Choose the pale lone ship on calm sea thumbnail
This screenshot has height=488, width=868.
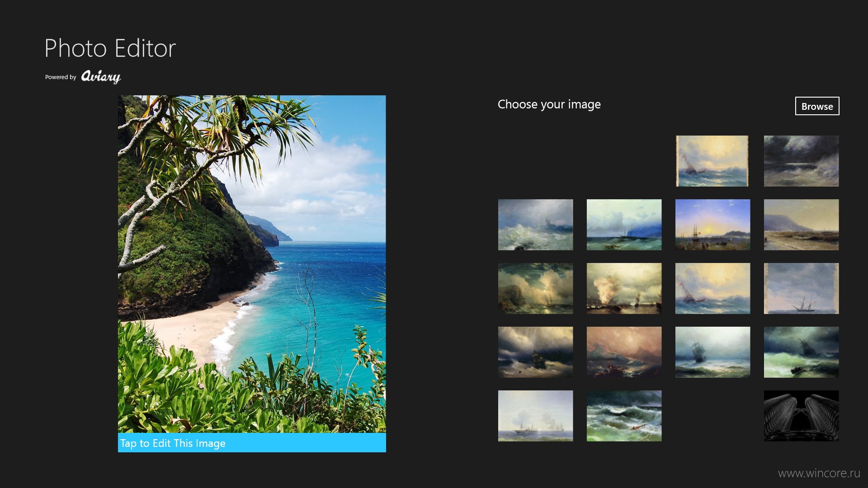(x=801, y=288)
